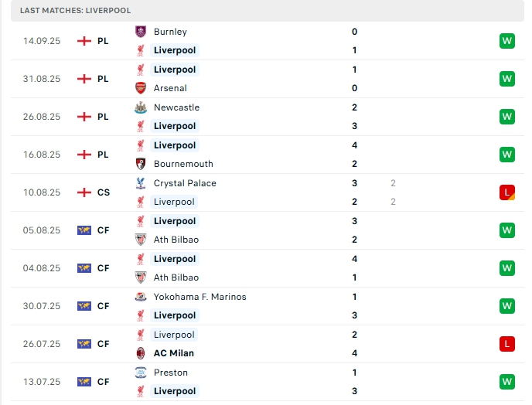This screenshot has height=405, width=532.
Task: Open the Ath Bilbao link on 05.08.25
Action: [176, 240]
